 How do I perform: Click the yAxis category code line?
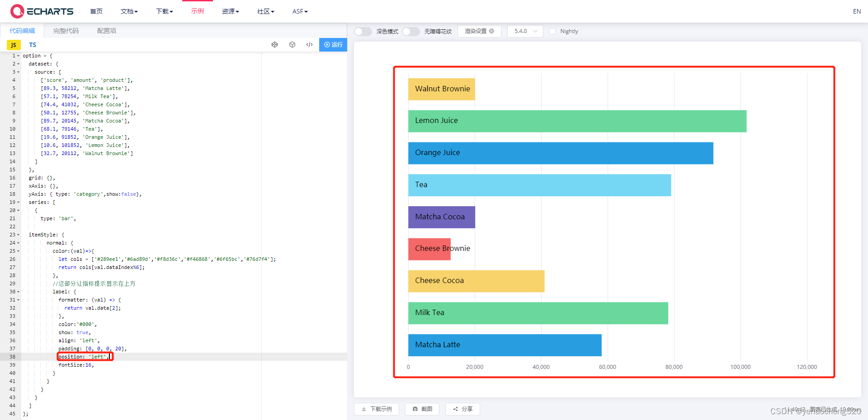tap(85, 194)
